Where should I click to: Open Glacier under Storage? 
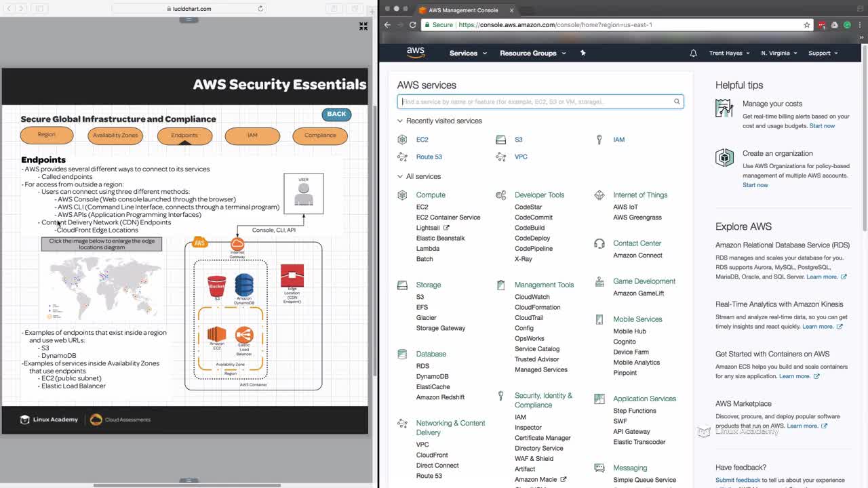click(427, 318)
